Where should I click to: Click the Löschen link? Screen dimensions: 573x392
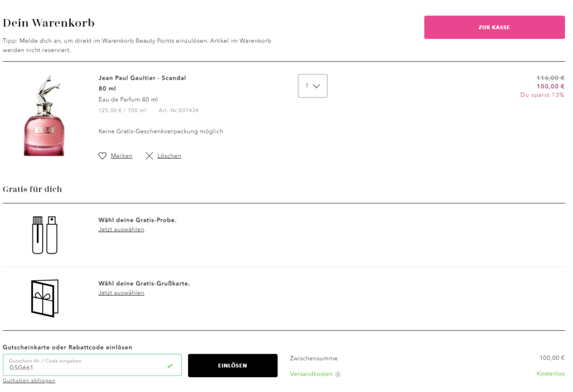click(169, 156)
